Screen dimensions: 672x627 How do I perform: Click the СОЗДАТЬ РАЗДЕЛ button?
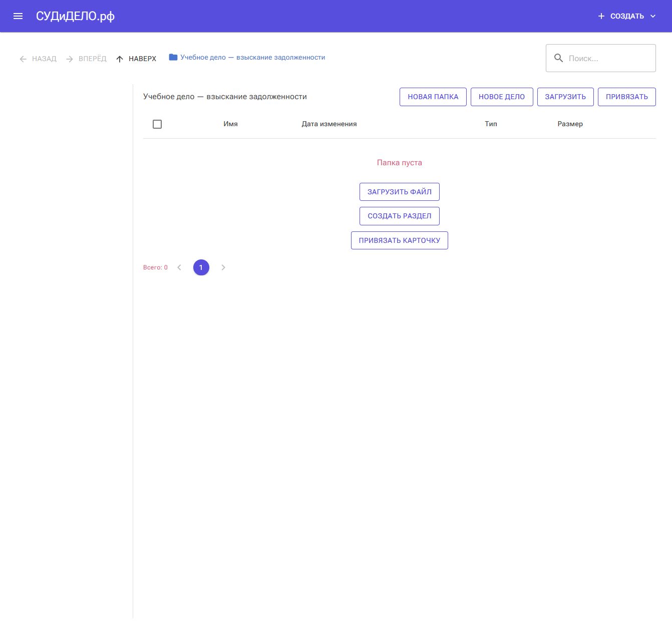(x=400, y=216)
